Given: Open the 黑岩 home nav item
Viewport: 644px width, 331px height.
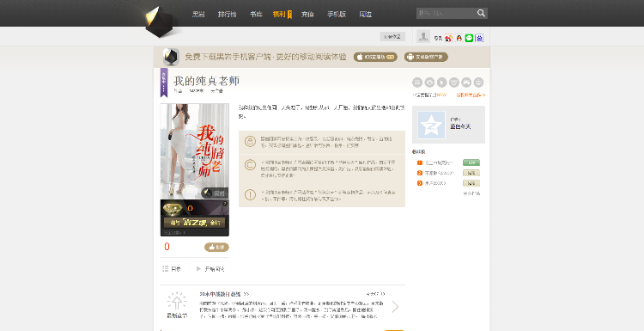Looking at the screenshot, I should pyautogui.click(x=198, y=14).
